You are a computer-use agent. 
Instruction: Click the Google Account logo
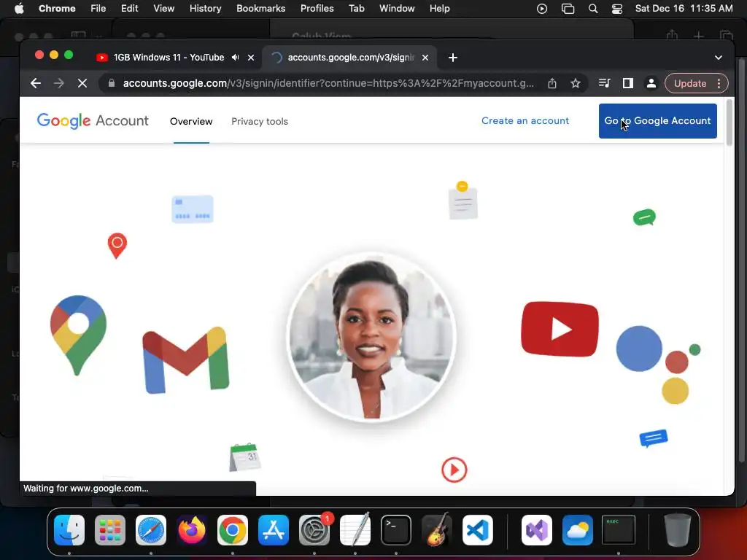point(93,121)
